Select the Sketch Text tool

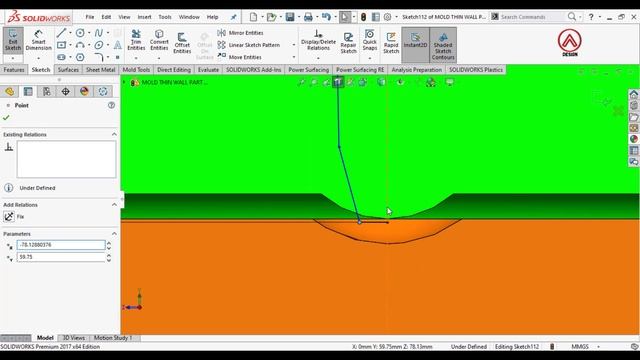[x=118, y=45]
